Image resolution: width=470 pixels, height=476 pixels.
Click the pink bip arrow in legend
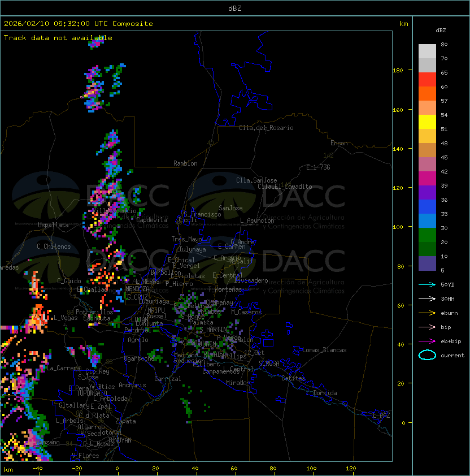(427, 327)
